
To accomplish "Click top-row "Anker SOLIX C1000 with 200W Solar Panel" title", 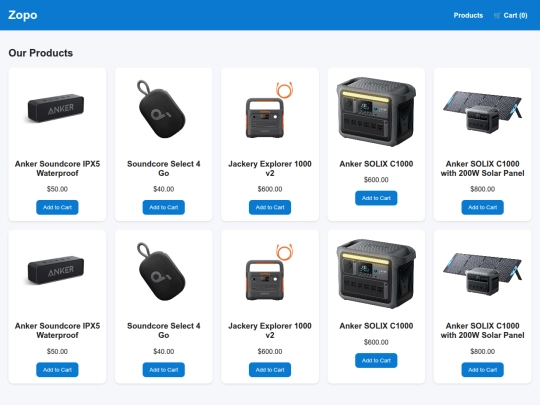I will pyautogui.click(x=482, y=168).
